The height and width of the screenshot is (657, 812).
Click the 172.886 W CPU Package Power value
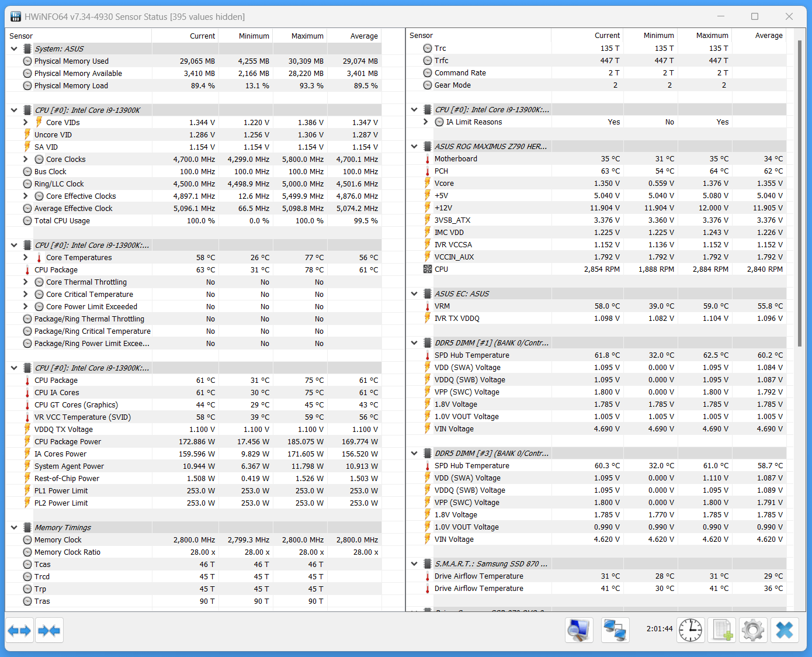click(196, 442)
